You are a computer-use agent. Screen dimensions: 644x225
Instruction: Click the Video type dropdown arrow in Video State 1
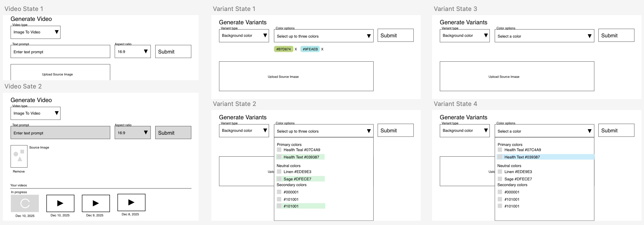(x=57, y=32)
